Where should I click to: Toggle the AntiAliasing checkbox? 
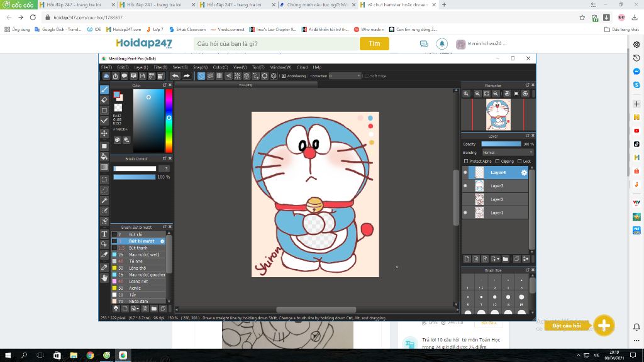pyautogui.click(x=284, y=76)
